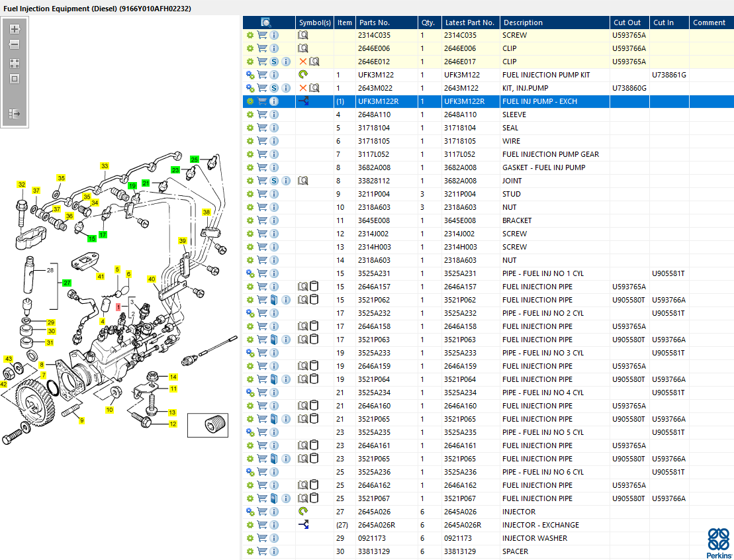Click the blue book icon in 3521P062 row
734x560 pixels.
[x=274, y=300]
